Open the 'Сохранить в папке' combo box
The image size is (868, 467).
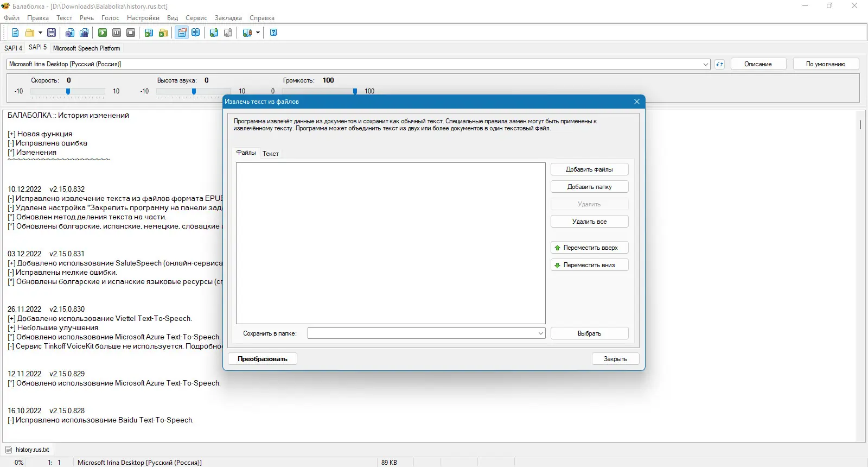click(x=426, y=333)
